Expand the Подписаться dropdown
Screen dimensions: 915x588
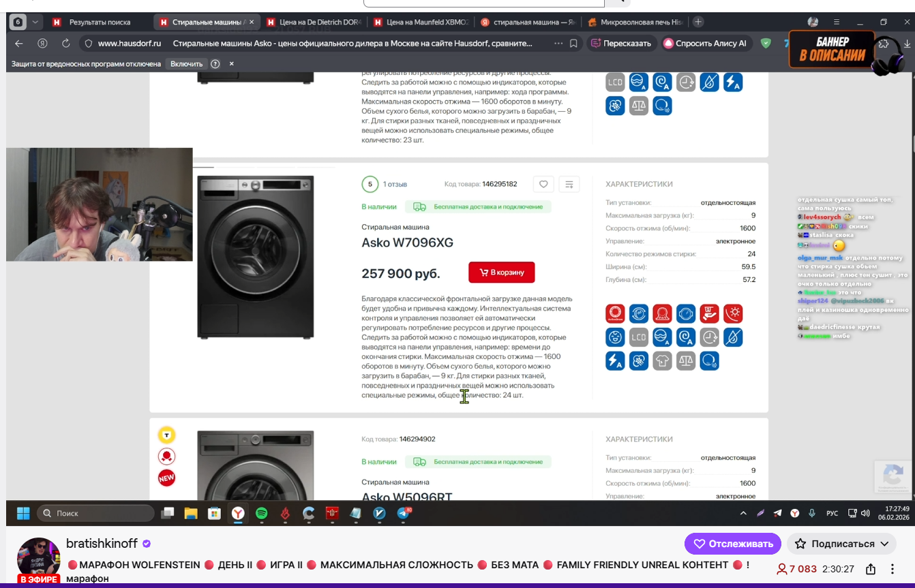(884, 544)
